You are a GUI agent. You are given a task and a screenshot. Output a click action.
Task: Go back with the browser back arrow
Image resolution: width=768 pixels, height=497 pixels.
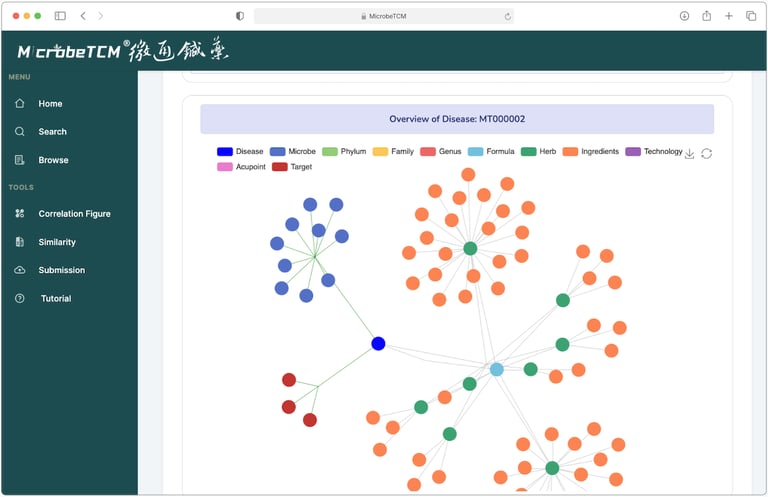[83, 16]
